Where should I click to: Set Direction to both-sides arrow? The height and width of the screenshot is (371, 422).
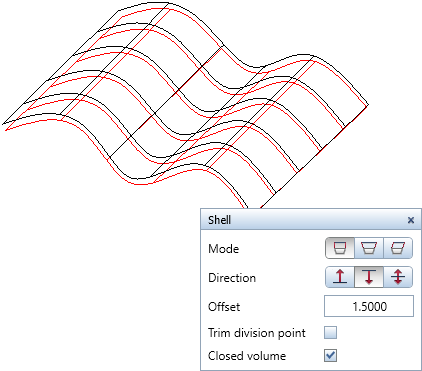coord(398,277)
